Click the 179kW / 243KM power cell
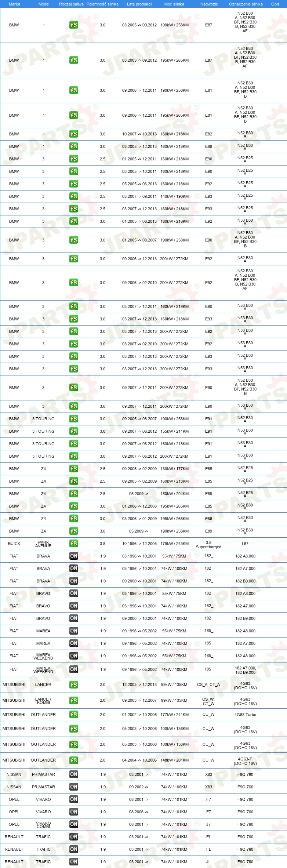Image resolution: width=287 pixels, height=868 pixels. (174, 544)
